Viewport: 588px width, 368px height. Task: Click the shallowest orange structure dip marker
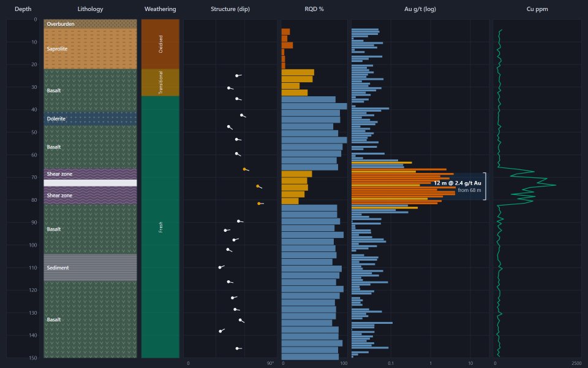(244, 169)
